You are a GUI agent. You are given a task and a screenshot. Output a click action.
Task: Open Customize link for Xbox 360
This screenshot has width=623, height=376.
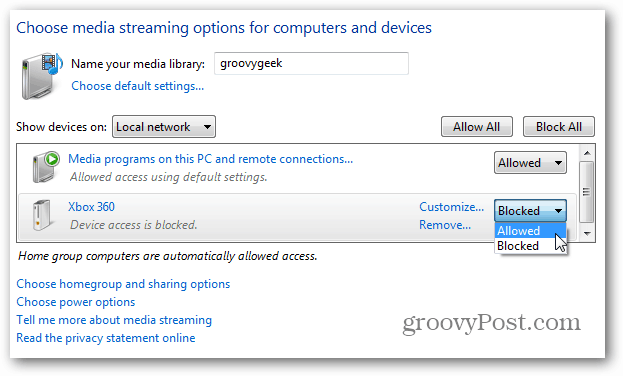pos(451,207)
